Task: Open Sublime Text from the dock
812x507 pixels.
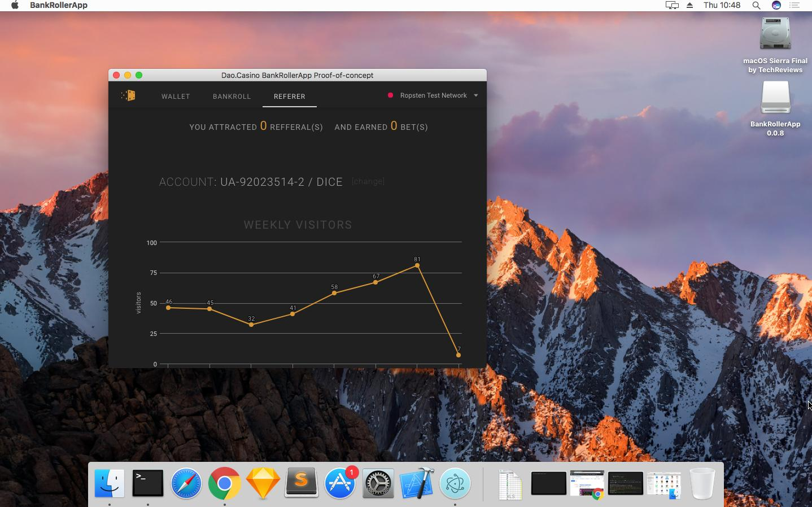Action: pyautogui.click(x=302, y=483)
